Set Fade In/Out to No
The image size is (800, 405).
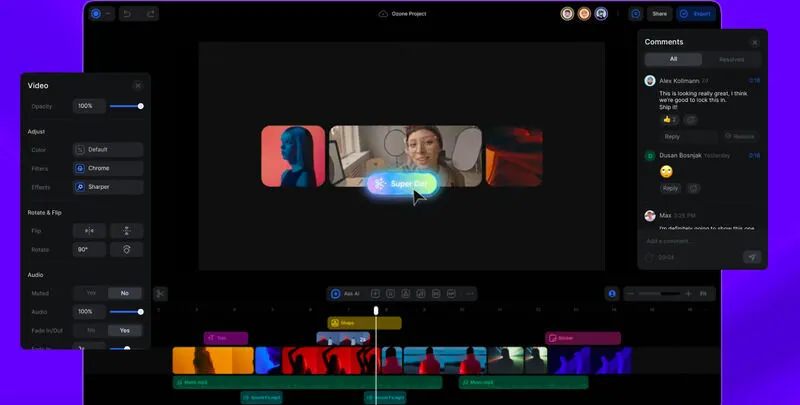[91, 331]
